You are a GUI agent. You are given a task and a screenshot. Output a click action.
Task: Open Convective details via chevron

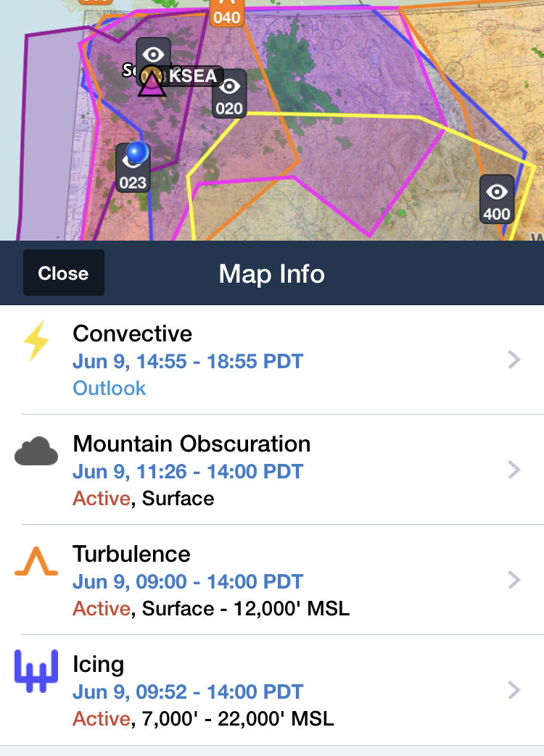(x=514, y=360)
